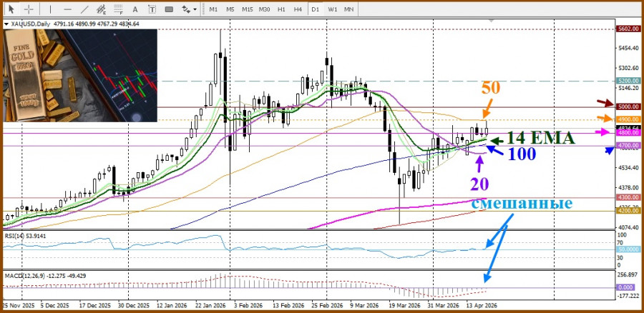This screenshot has width=644, height=313.
Task: Select the cursor arrow tool
Action: 11,9
